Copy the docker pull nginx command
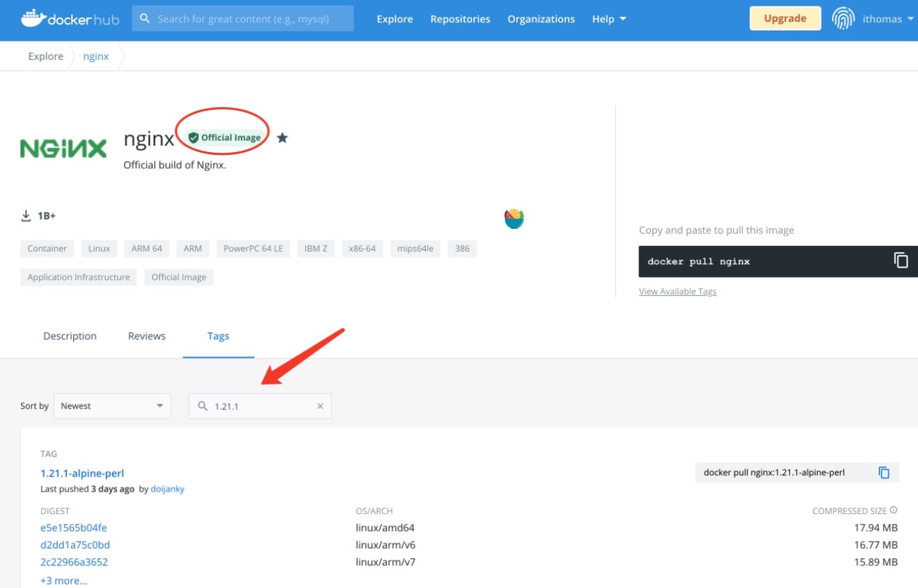The image size is (918, 588). click(901, 260)
